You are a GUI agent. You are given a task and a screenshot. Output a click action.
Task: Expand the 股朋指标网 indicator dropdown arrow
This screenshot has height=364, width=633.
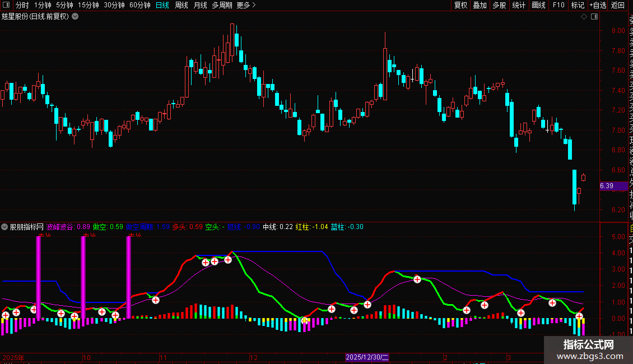click(5, 227)
